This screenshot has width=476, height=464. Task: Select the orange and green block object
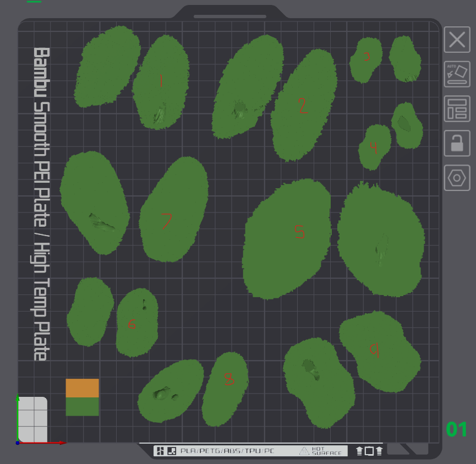[x=82, y=397]
